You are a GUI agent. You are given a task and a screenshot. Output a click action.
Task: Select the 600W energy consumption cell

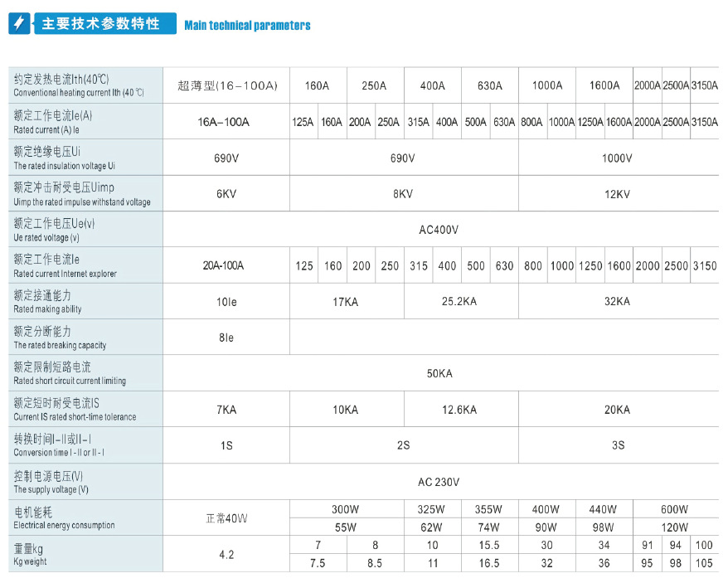tap(676, 509)
